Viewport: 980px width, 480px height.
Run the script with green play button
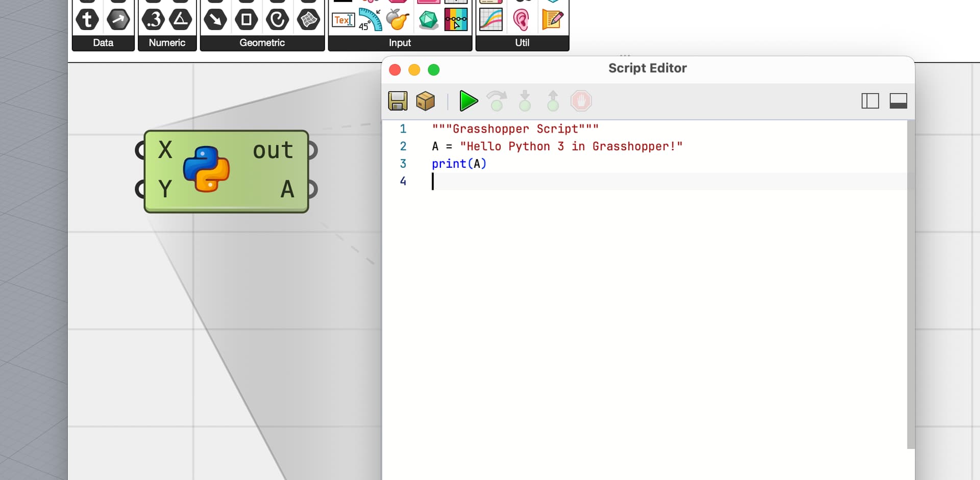pos(469,101)
